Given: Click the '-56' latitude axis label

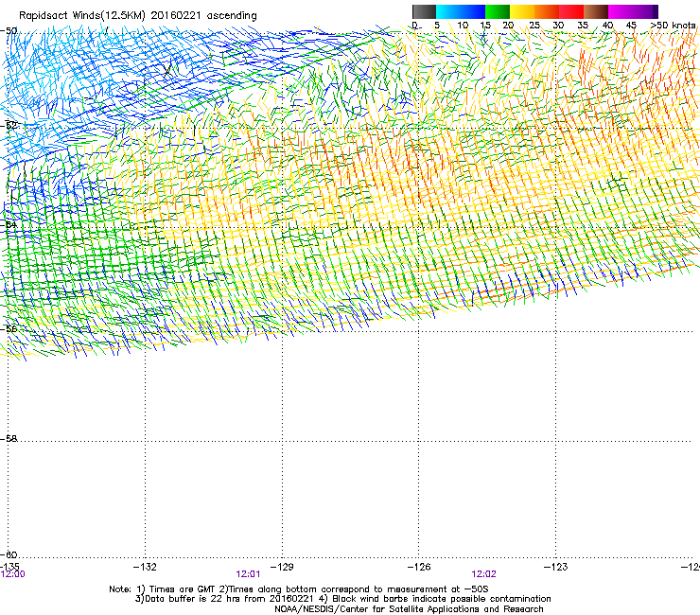Looking at the screenshot, I should point(9,328).
